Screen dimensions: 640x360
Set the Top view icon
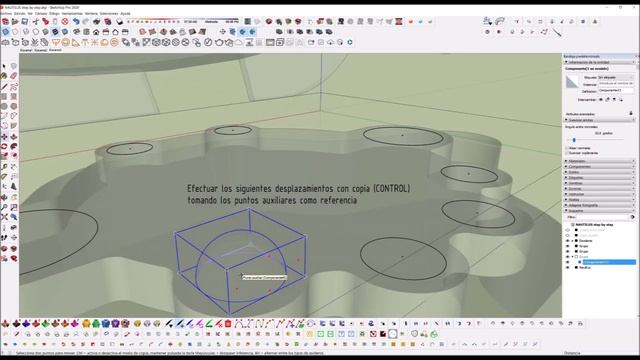(x=86, y=31)
